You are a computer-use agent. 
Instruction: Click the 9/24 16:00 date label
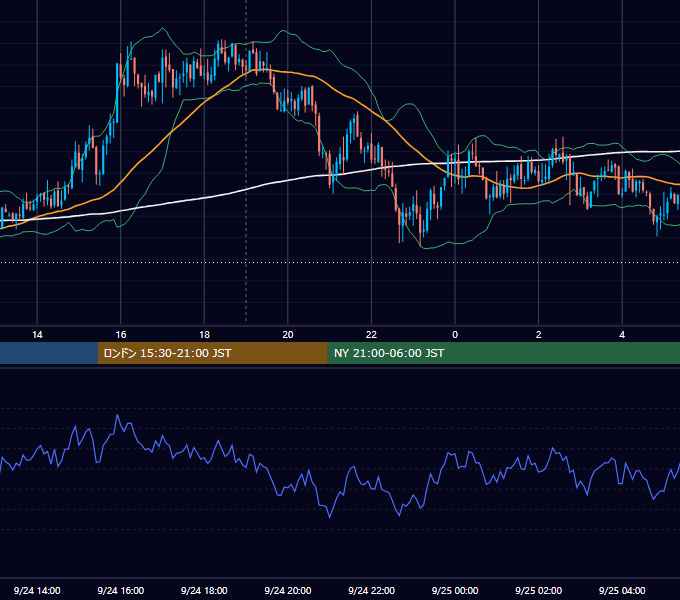click(x=121, y=590)
